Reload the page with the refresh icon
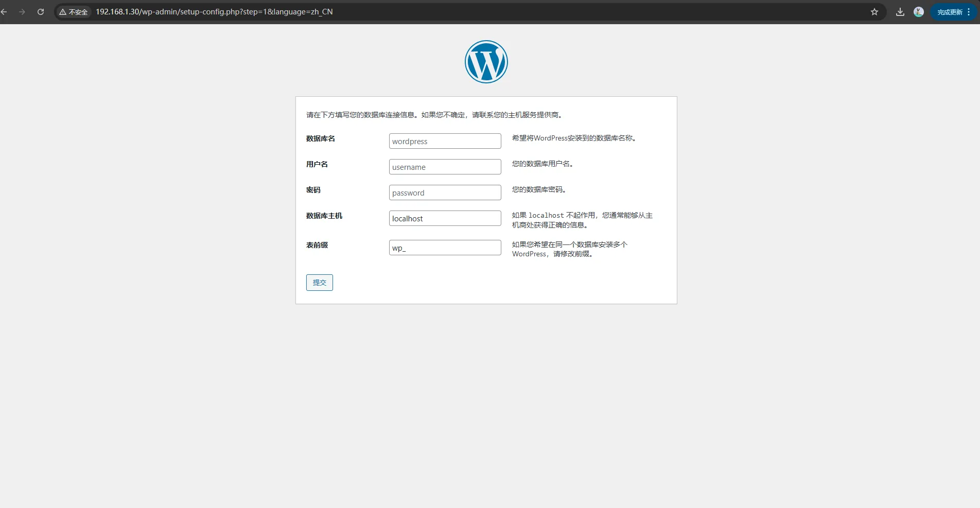 tap(41, 12)
